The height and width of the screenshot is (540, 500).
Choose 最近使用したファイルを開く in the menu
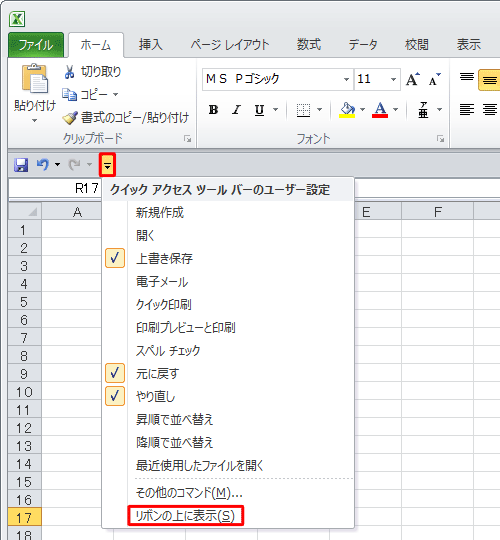pyautogui.click(x=200, y=465)
